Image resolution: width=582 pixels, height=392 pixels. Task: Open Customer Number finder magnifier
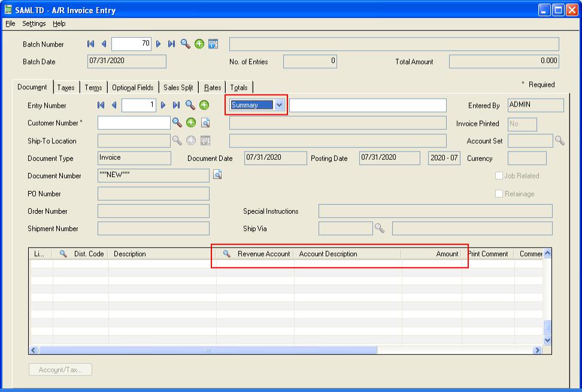pyautogui.click(x=177, y=123)
